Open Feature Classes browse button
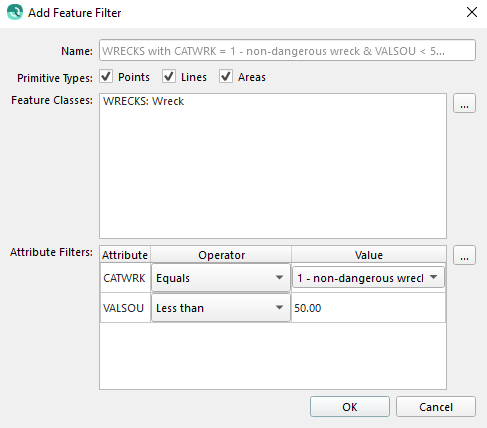Viewport: 487px width, 428px height. 464,103
